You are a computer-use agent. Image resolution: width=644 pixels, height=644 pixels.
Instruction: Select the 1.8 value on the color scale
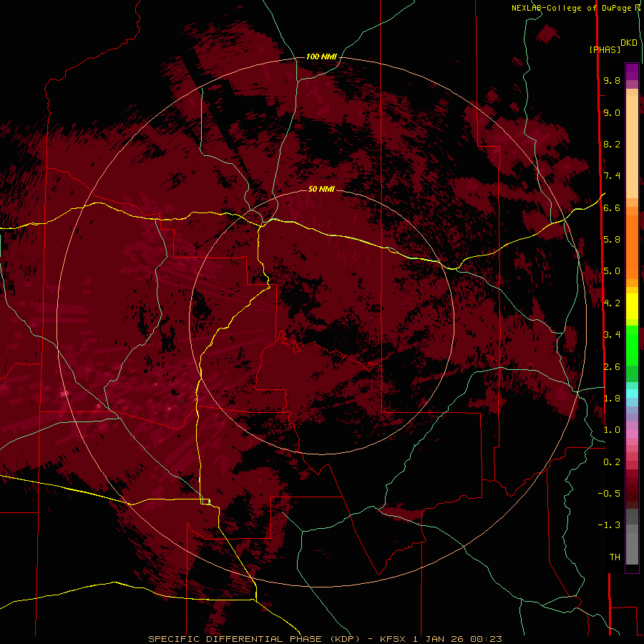(x=612, y=399)
